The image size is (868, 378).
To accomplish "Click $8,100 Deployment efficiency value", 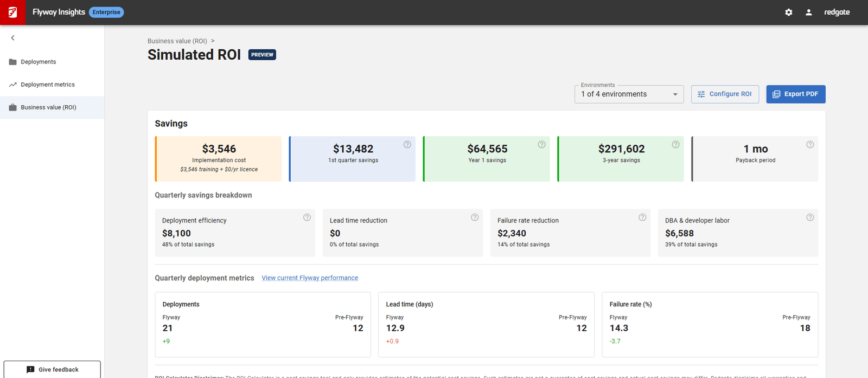I will point(176,233).
